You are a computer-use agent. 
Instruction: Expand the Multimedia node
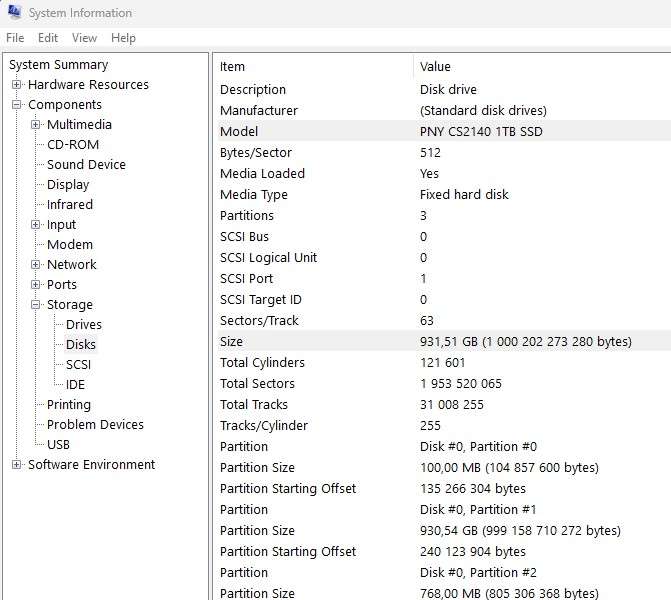tap(36, 125)
